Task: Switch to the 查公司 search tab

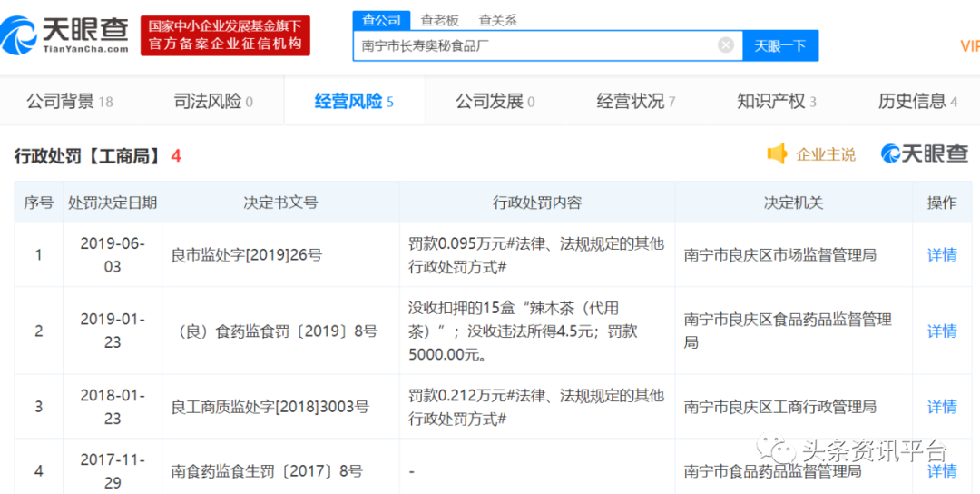Action: click(x=381, y=20)
